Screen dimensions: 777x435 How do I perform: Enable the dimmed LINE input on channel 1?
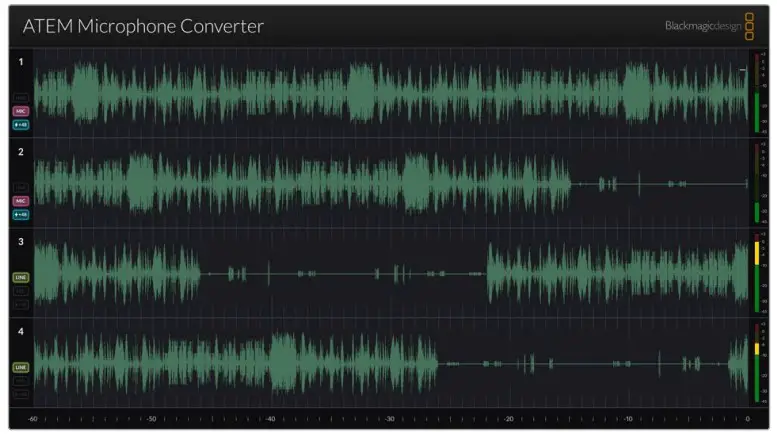pos(21,98)
